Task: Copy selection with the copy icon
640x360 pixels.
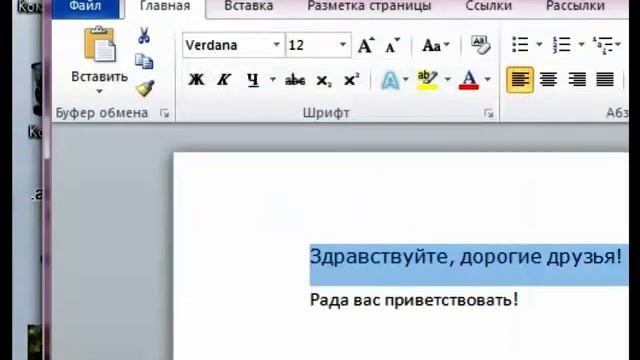Action: 144,61
